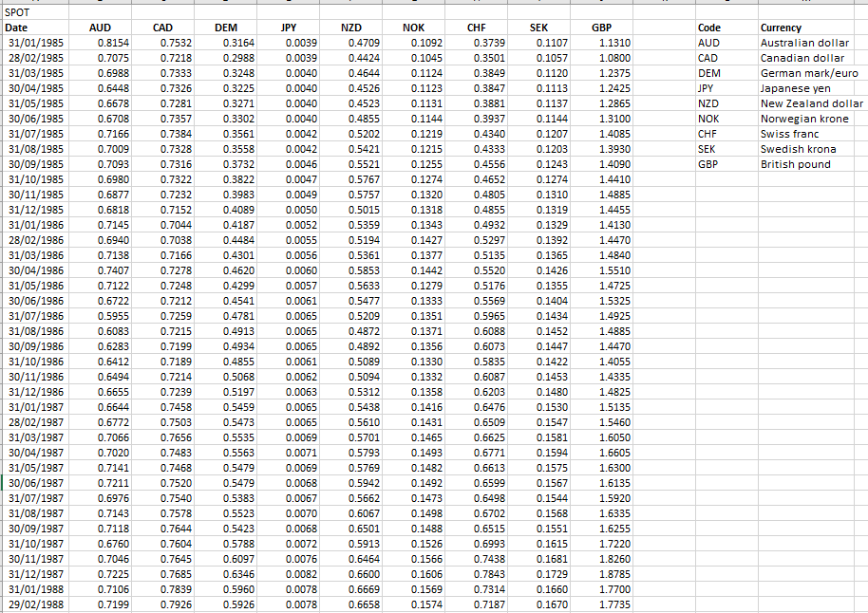This screenshot has width=868, height=613.
Task: Select the date cell 31/08/1986
Action: [35, 331]
